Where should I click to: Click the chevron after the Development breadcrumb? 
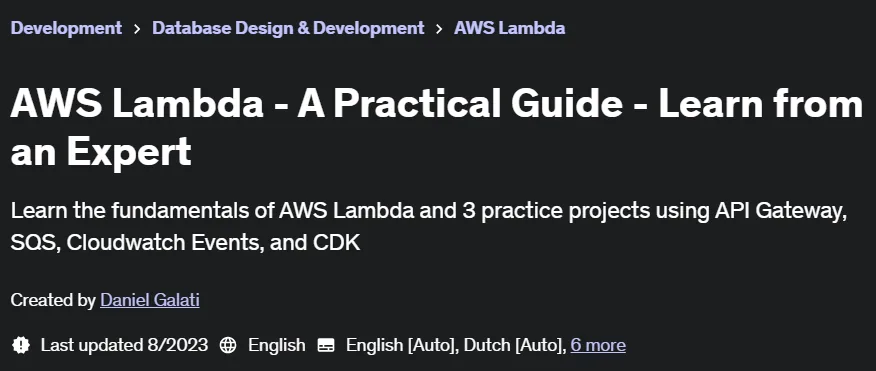pyautogui.click(x=137, y=28)
